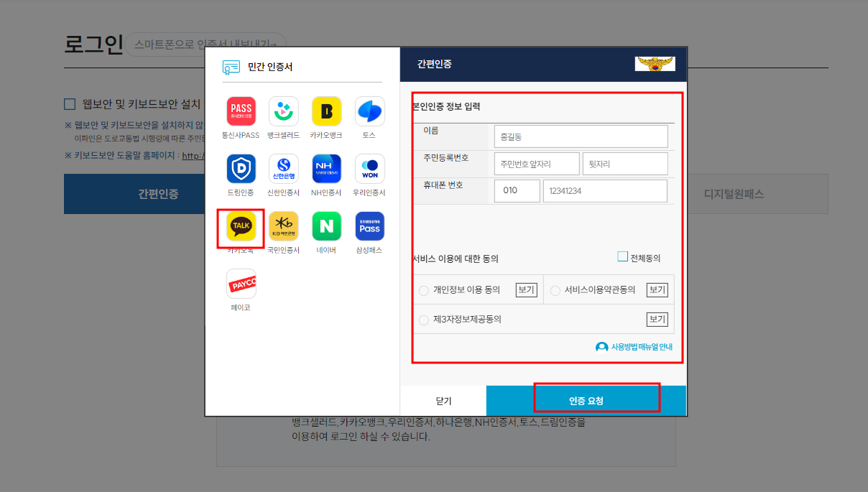Select the 네이버 N icon

coord(326,226)
